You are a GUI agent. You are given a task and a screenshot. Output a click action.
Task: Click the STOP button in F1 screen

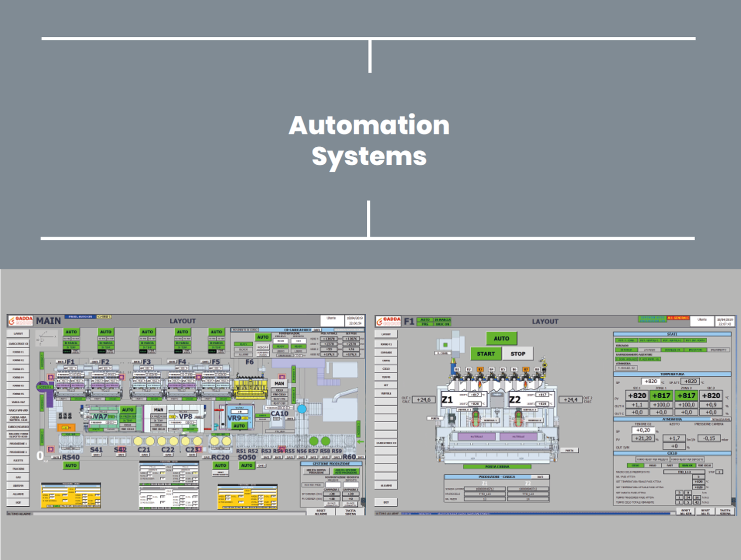click(518, 354)
